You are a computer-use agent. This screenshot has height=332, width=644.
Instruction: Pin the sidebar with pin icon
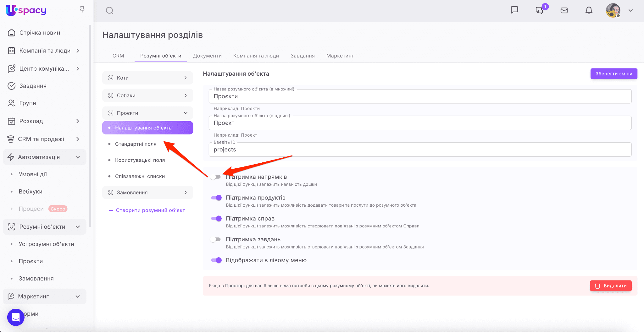[82, 9]
